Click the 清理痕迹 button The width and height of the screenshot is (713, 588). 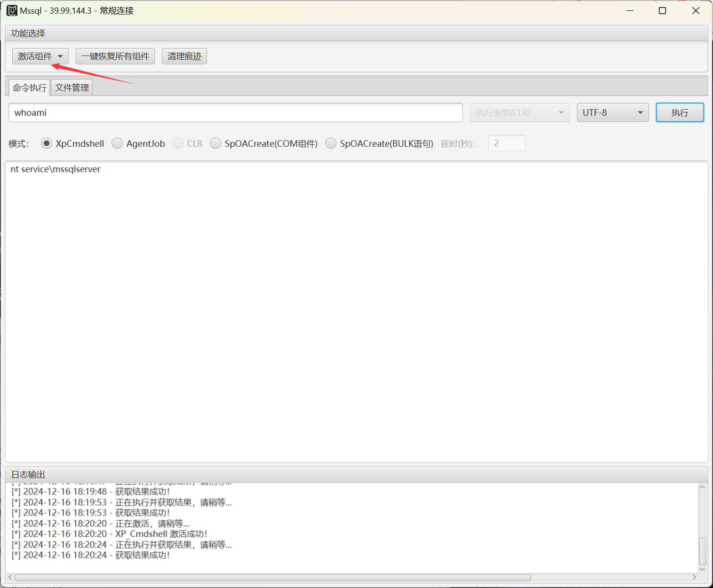point(184,56)
